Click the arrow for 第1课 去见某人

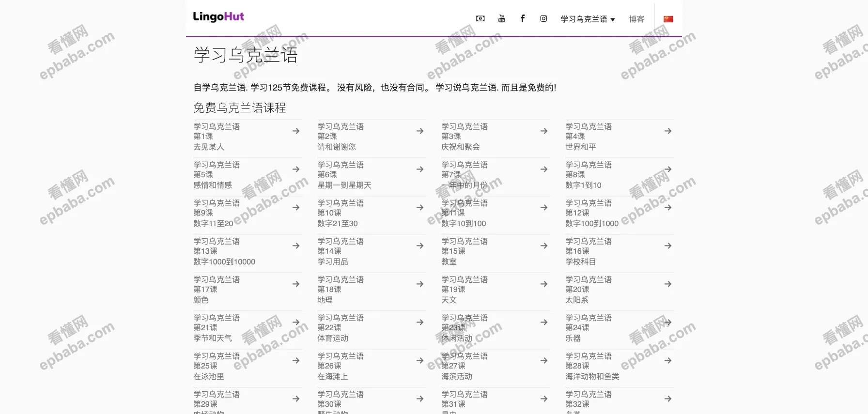pos(296,131)
